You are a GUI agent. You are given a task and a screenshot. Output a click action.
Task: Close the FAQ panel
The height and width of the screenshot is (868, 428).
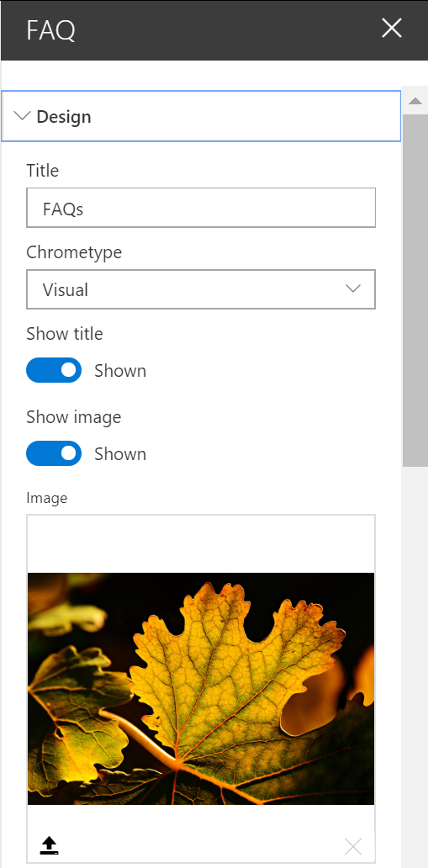click(392, 28)
